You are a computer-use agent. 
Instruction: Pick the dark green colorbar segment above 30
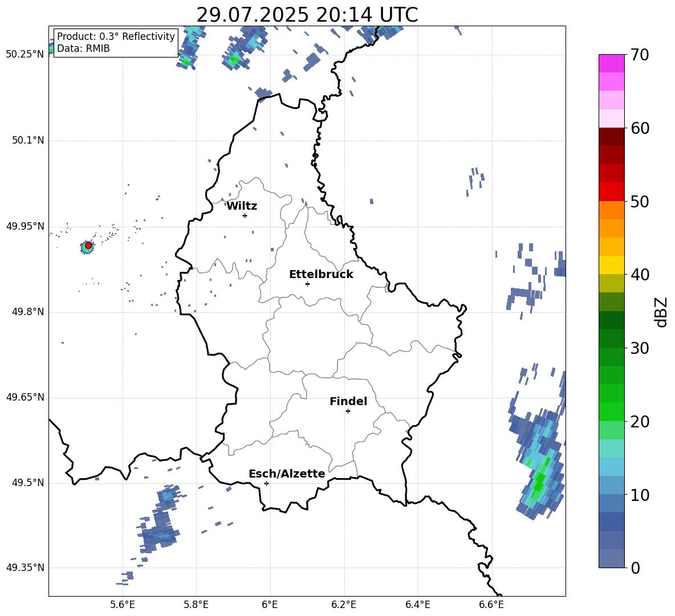(x=611, y=338)
